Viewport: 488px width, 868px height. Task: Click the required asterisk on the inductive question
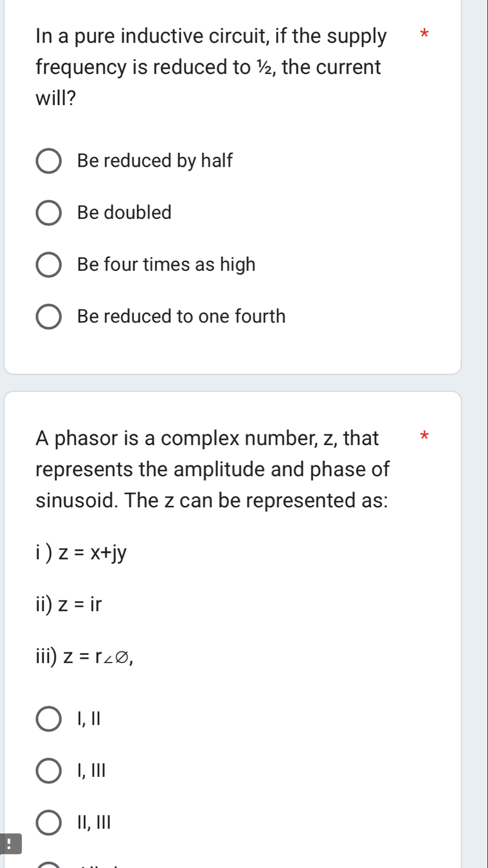tap(424, 35)
